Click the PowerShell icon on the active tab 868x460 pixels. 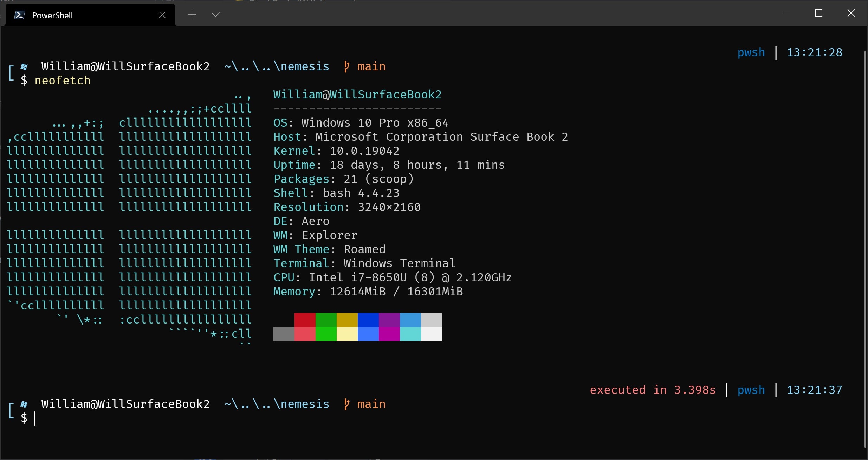point(19,15)
